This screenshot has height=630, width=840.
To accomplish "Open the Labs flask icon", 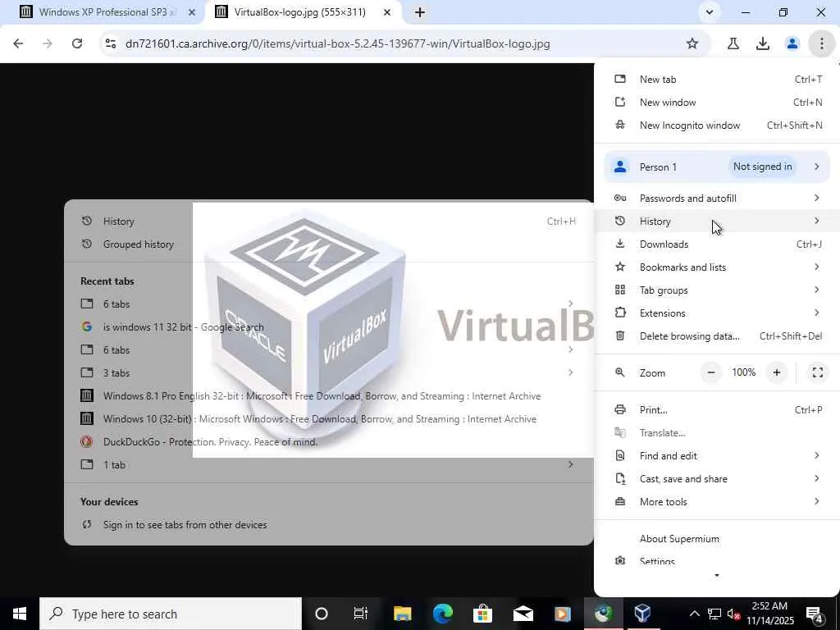I will [733, 43].
